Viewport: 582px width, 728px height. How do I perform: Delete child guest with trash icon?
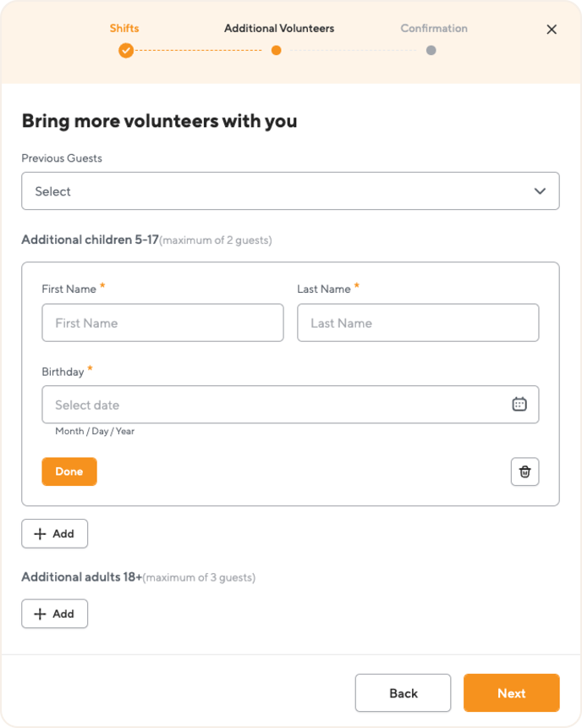click(525, 472)
